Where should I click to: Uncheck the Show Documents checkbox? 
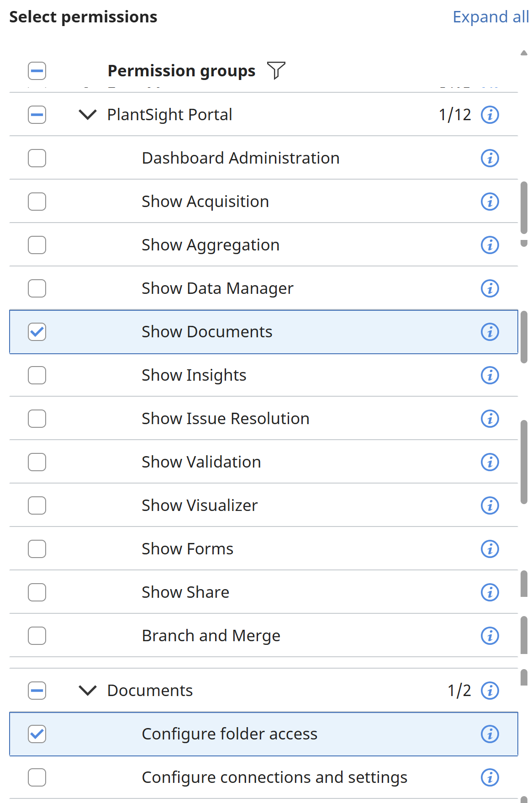click(x=37, y=332)
